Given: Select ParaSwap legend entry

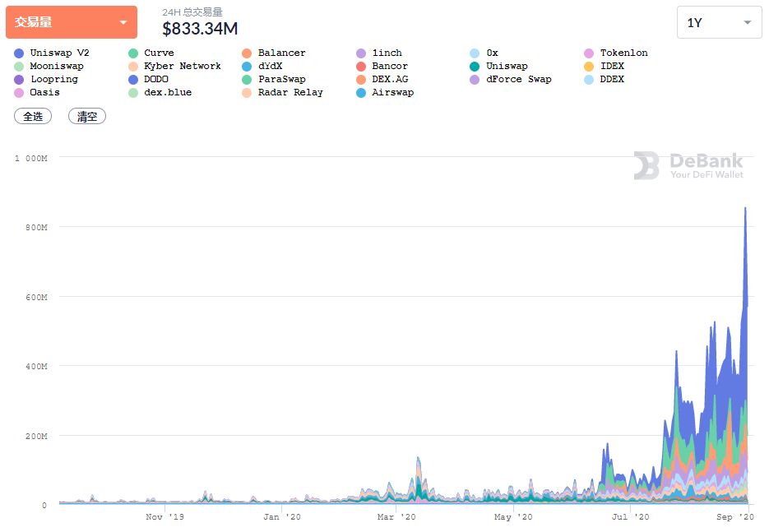Looking at the screenshot, I should (x=274, y=80).
